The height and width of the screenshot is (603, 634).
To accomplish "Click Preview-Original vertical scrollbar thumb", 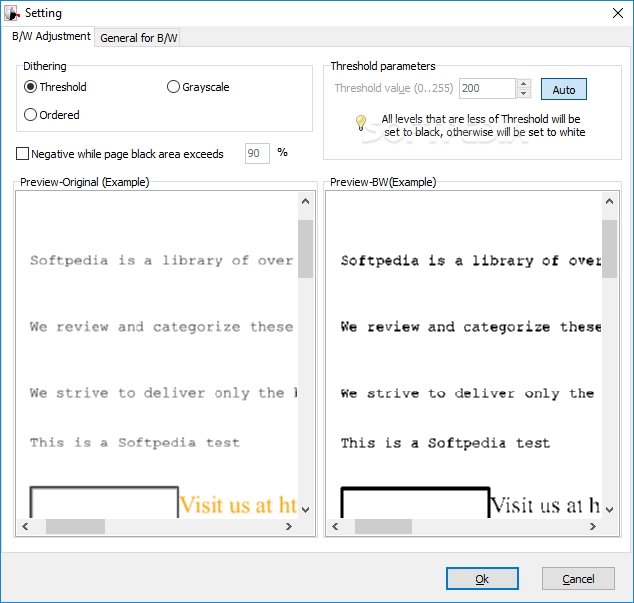I will pos(306,249).
